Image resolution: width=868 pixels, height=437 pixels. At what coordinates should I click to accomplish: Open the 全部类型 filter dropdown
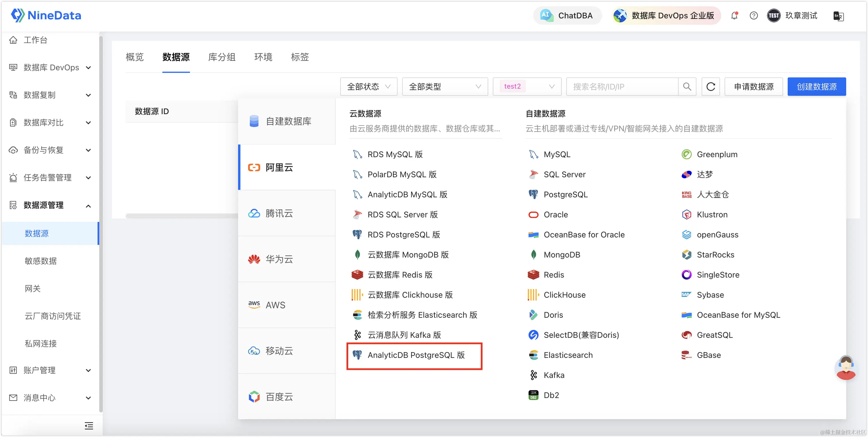click(444, 87)
